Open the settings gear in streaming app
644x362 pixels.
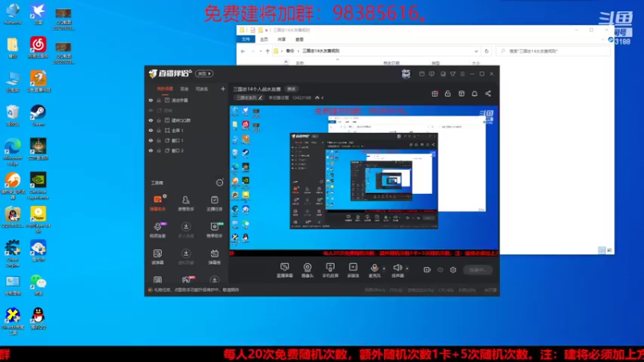point(453,269)
